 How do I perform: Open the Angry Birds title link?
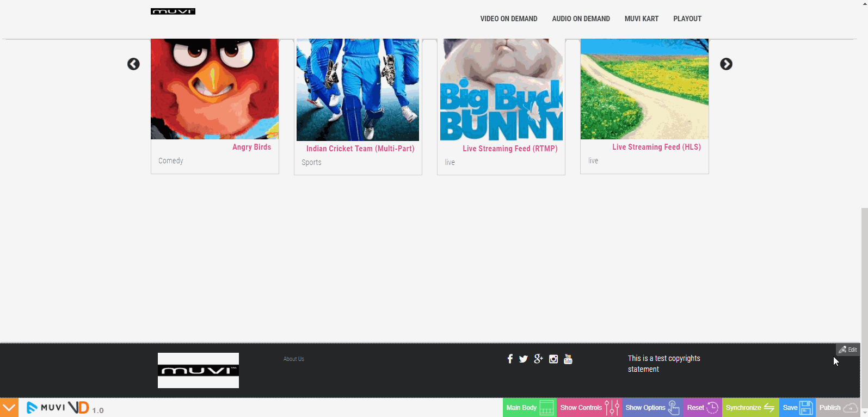pyautogui.click(x=251, y=147)
